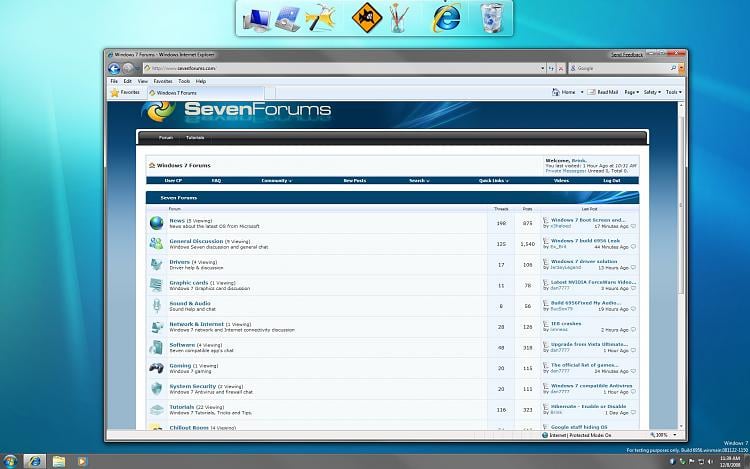Click Internet Explorer on the taskbar
This screenshot has width=750, height=469.
pos(34,461)
